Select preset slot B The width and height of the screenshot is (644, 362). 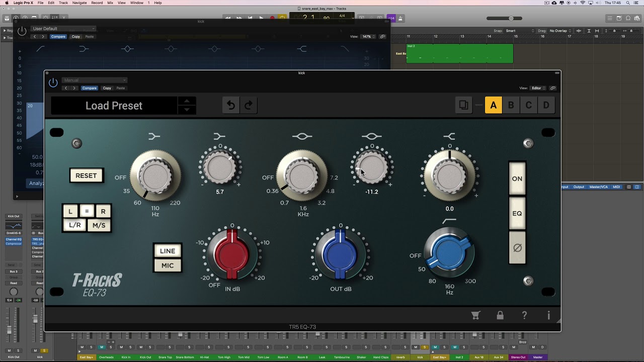click(511, 105)
